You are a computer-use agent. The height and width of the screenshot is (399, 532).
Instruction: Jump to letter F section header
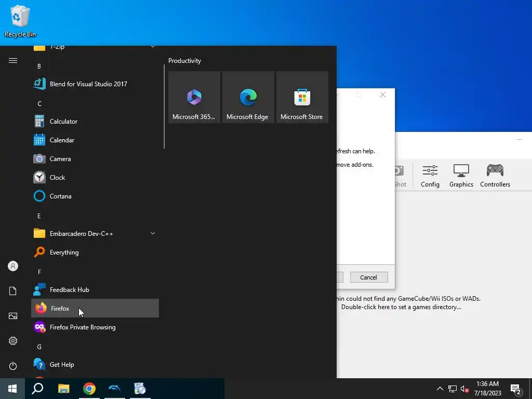tap(39, 272)
